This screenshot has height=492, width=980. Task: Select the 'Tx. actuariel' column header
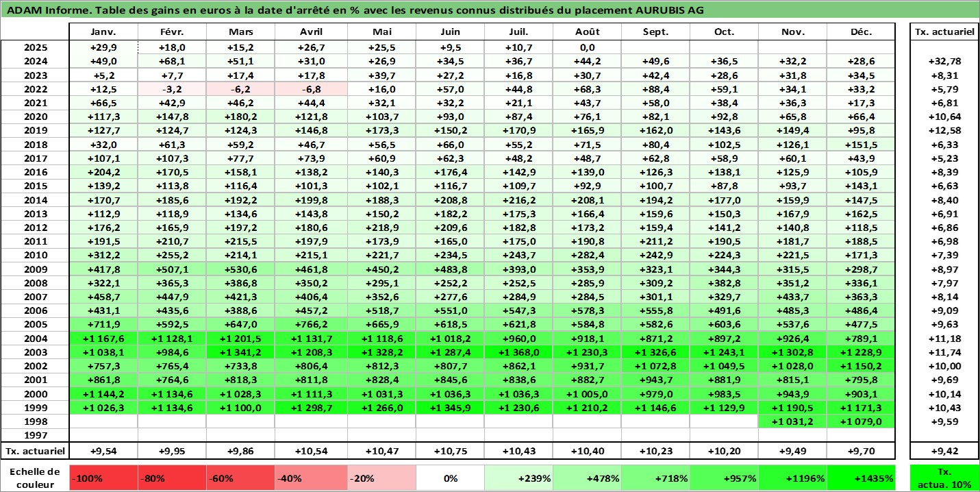click(944, 32)
